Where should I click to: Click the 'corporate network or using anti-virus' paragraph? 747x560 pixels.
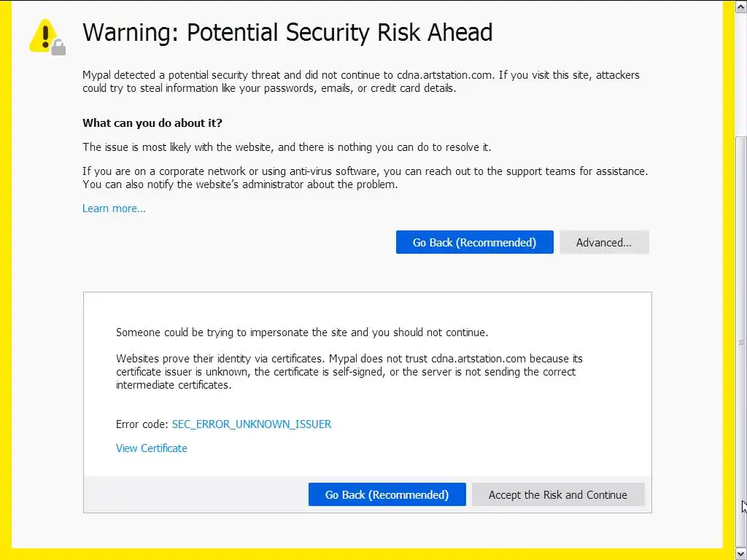click(x=365, y=177)
